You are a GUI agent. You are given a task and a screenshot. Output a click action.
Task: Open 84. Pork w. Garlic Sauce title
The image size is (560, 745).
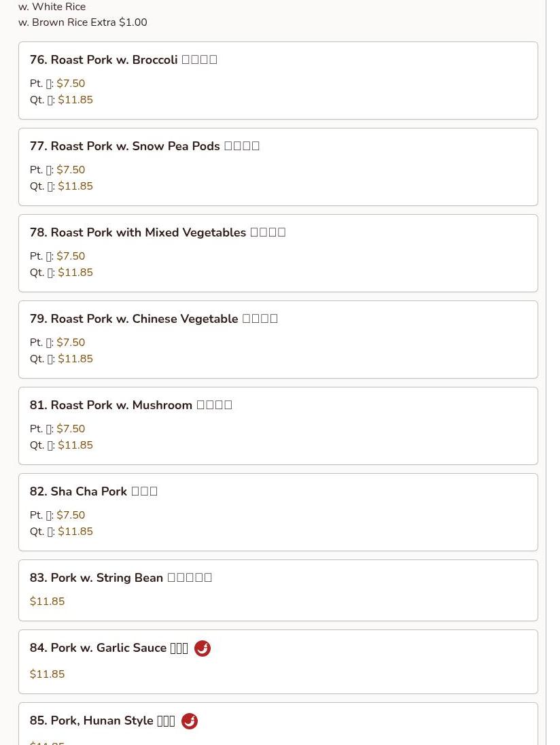109,648
